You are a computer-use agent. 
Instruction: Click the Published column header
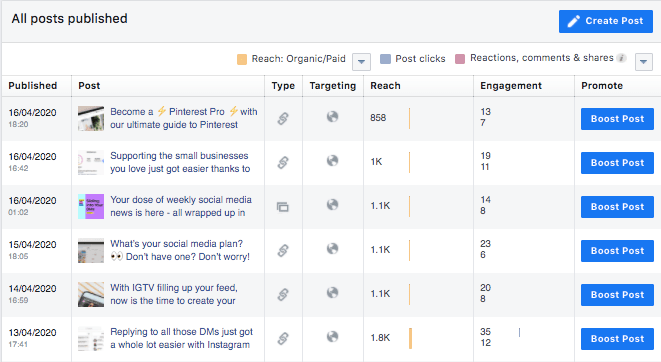(33, 86)
